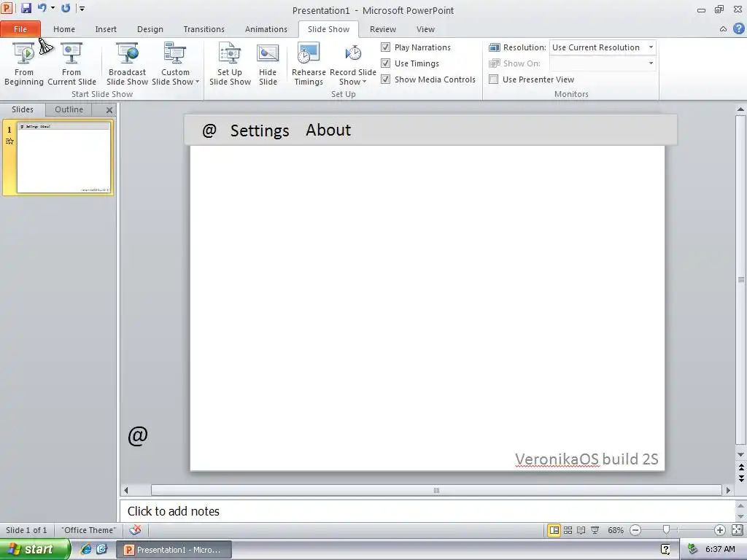Switch to the Transitions tab
Screen dimensions: 747x560
tap(204, 29)
